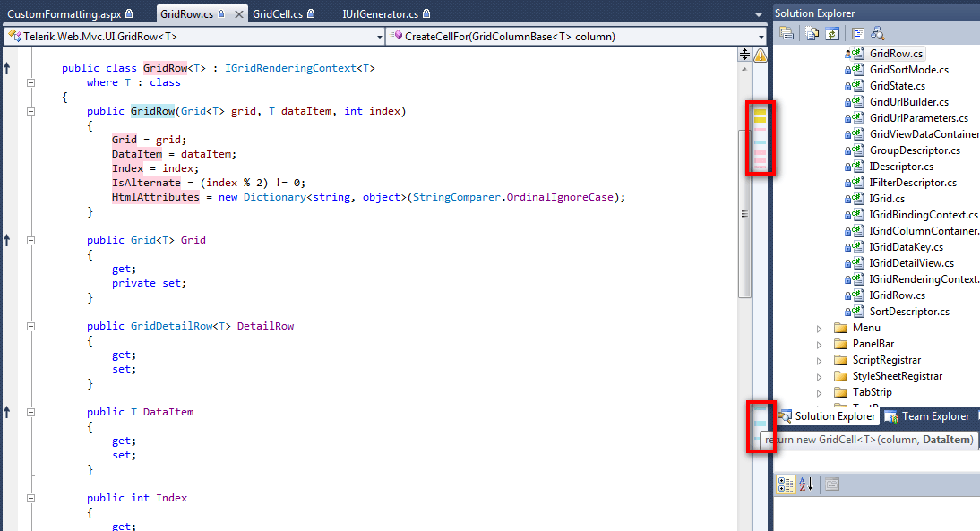This screenshot has height=531, width=980.
Task: Select GridUrlParameters.cs file
Action: [919, 118]
